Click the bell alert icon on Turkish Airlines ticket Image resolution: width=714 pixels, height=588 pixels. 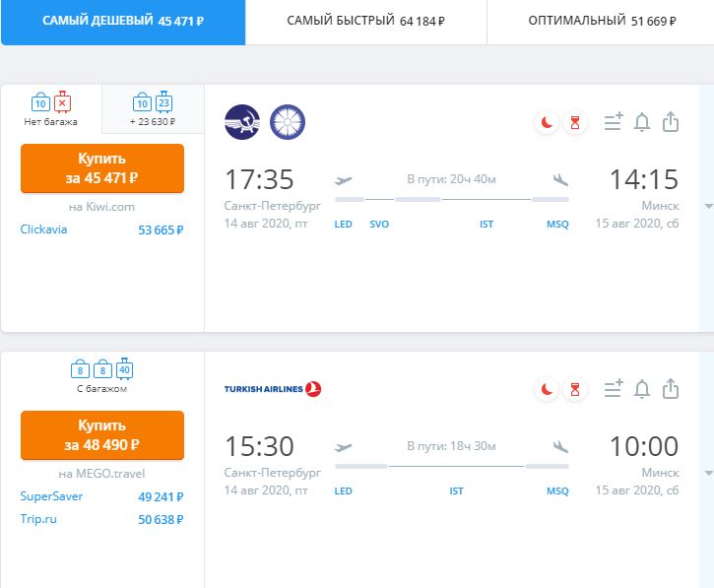642,389
